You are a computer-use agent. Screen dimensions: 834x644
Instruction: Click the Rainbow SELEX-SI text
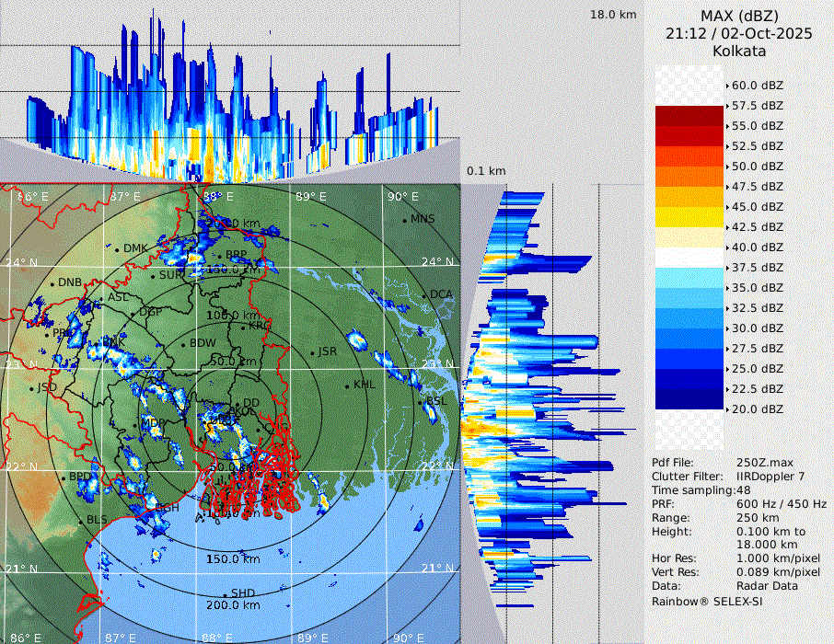click(707, 601)
